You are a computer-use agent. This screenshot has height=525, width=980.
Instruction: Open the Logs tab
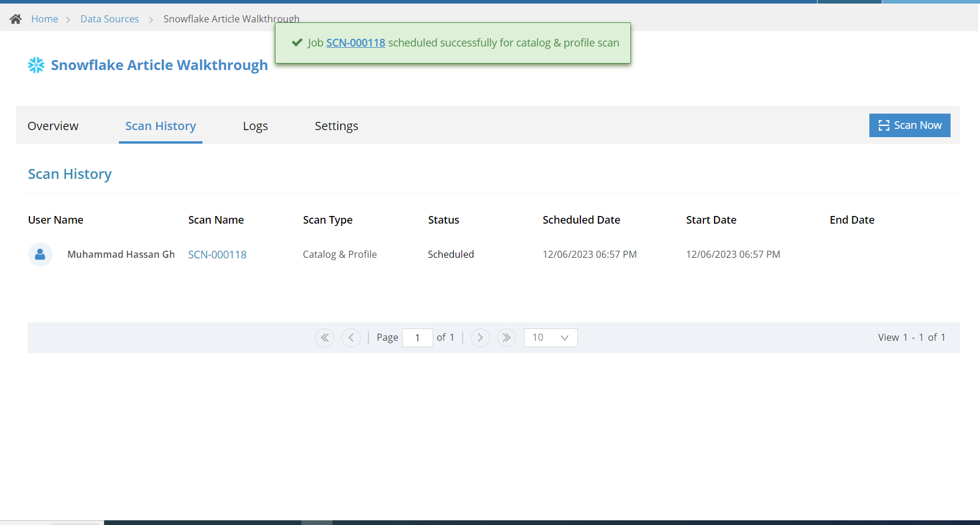(x=255, y=126)
